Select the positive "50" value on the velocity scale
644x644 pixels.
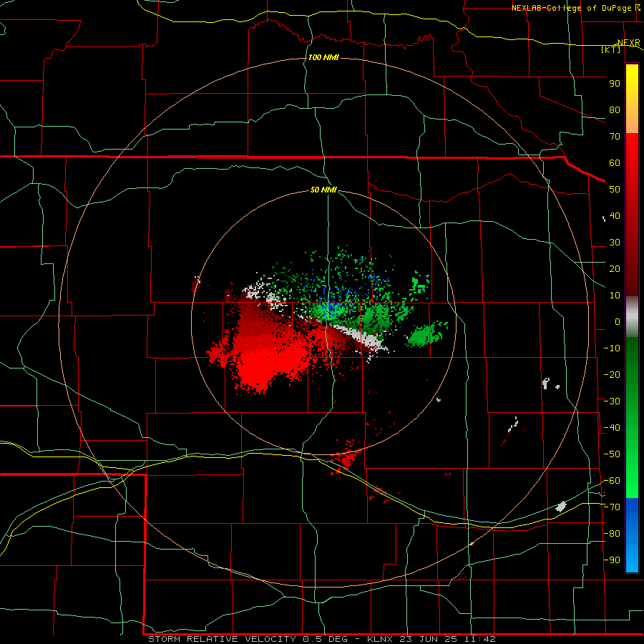(x=615, y=190)
